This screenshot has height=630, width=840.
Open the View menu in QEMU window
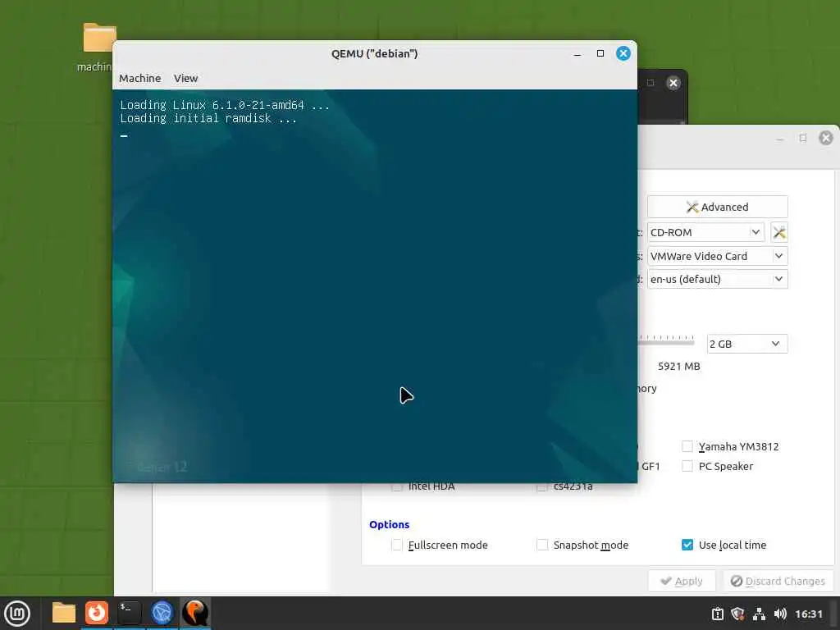186,78
